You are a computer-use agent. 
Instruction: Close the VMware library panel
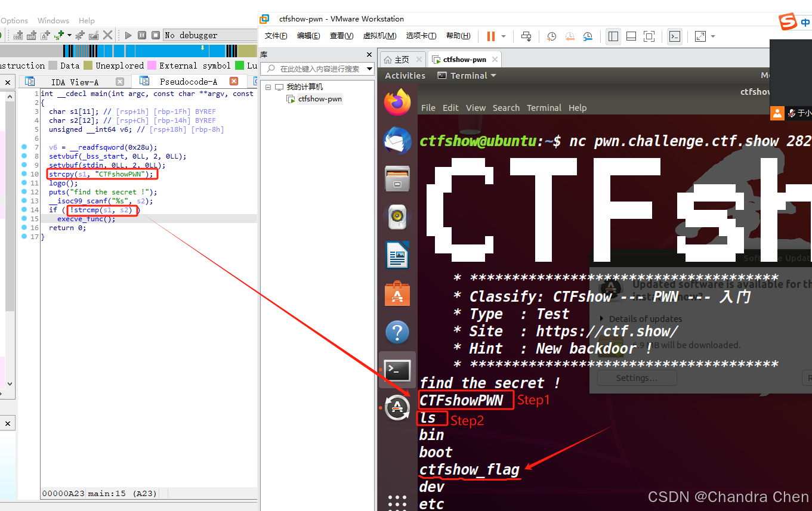369,54
